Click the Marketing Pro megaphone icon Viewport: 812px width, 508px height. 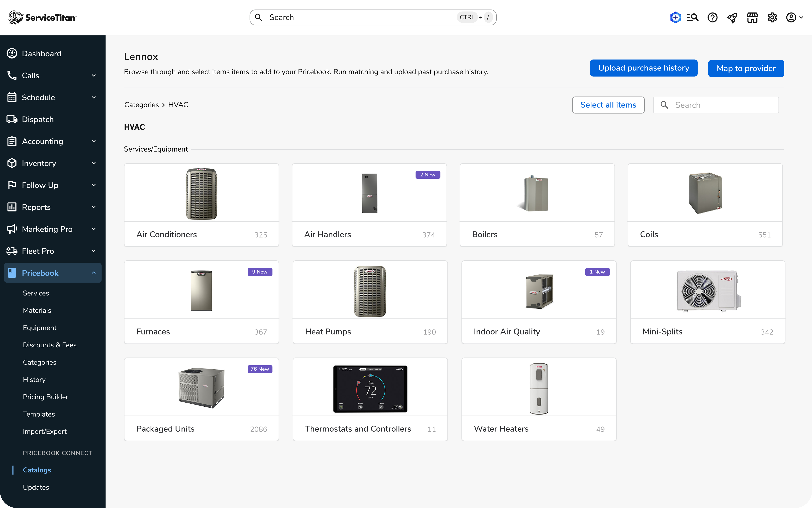[12, 229]
